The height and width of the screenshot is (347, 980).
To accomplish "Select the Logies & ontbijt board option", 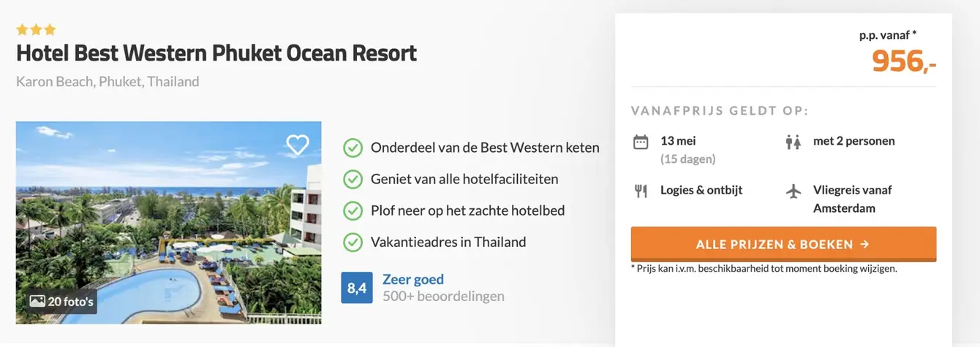I will pos(701,190).
